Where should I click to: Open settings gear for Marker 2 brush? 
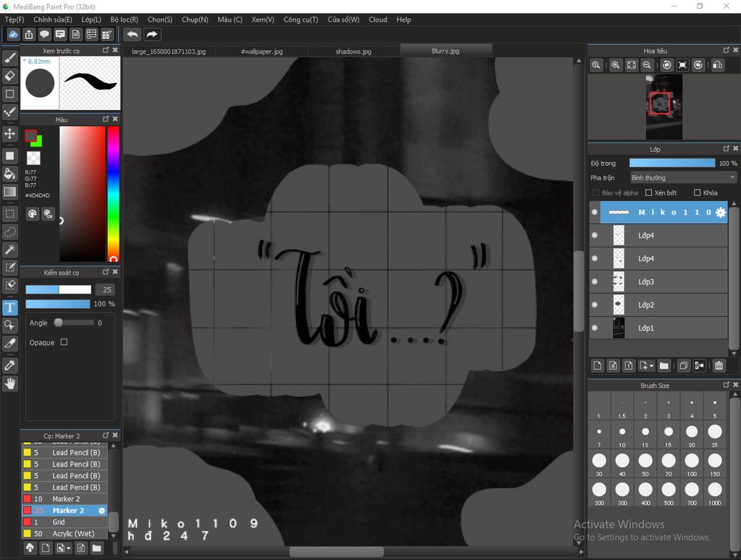101,510
